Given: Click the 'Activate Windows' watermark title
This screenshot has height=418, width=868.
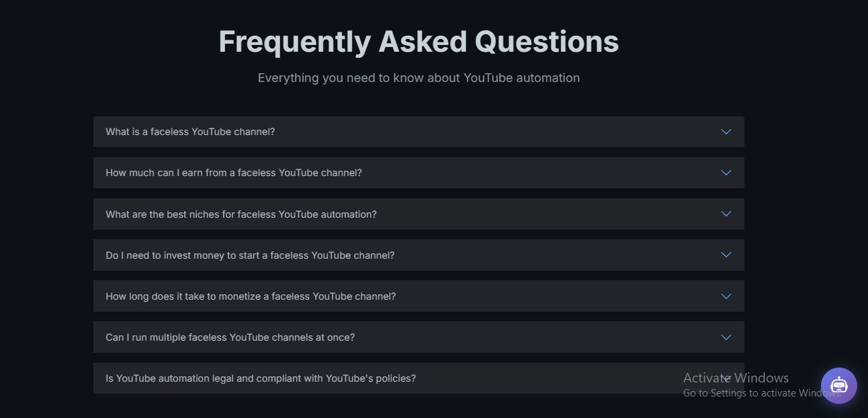Looking at the screenshot, I should point(736,378).
